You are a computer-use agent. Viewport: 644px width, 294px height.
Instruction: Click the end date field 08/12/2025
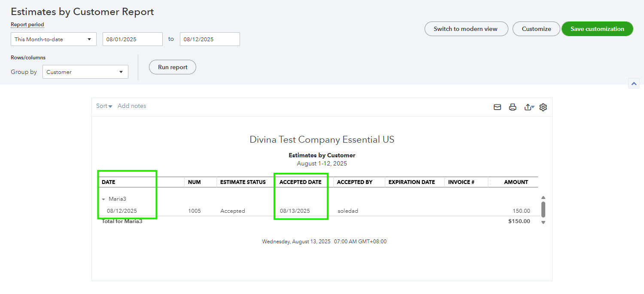210,39
